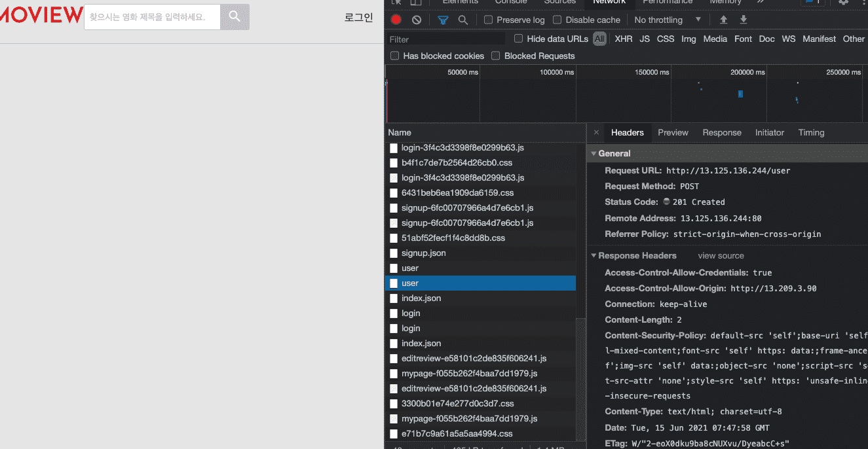This screenshot has height=449, width=868.
Task: Export HAR with the download arrow
Action: click(x=744, y=20)
